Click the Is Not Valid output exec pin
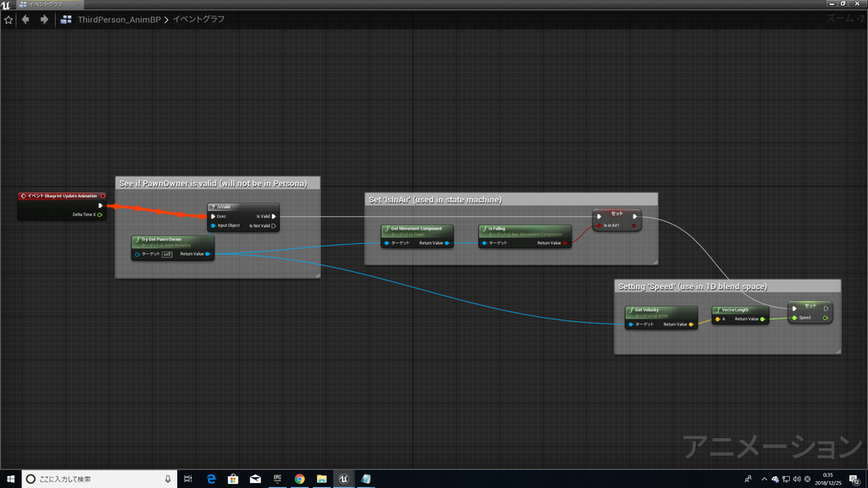The height and width of the screenshot is (488, 868). point(274,225)
